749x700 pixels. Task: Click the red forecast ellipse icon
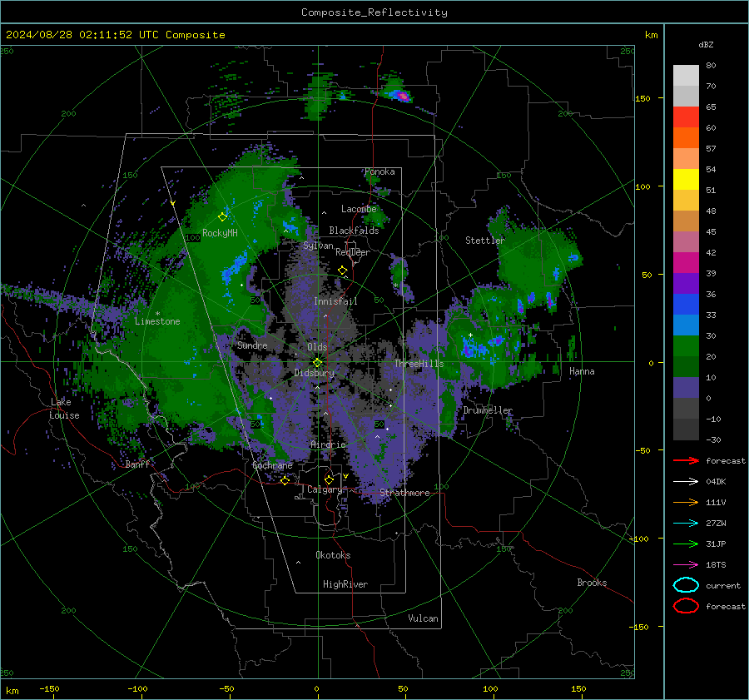tap(686, 606)
